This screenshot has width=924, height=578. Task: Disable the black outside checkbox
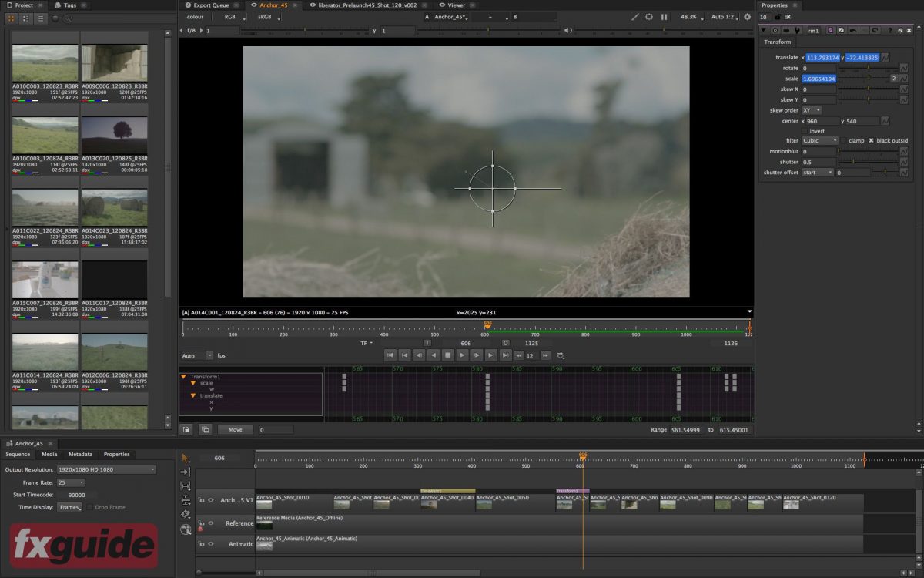click(x=871, y=140)
